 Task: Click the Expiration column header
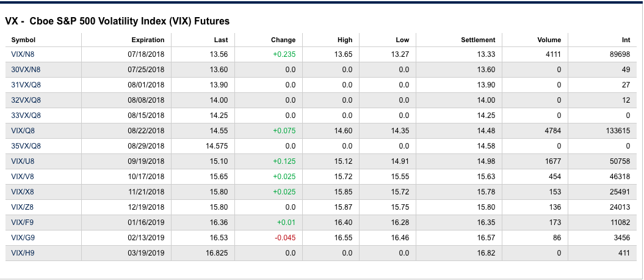(148, 40)
